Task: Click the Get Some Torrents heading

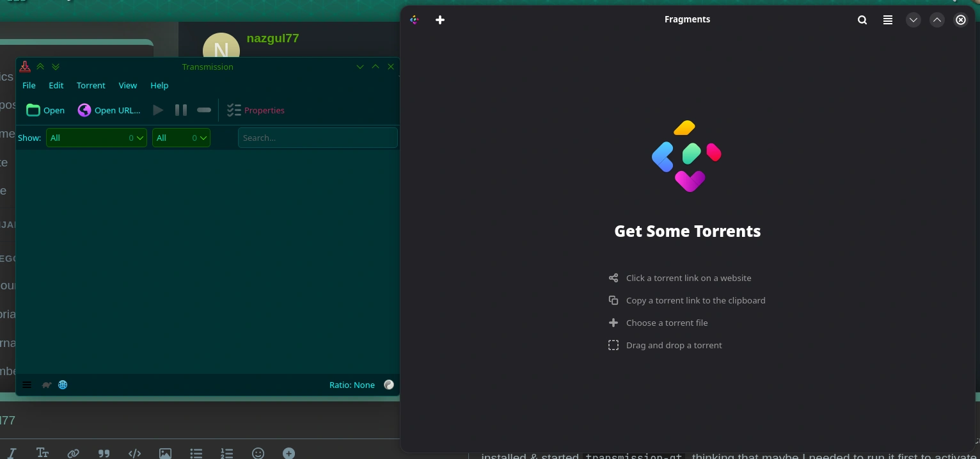Action: coord(688,231)
